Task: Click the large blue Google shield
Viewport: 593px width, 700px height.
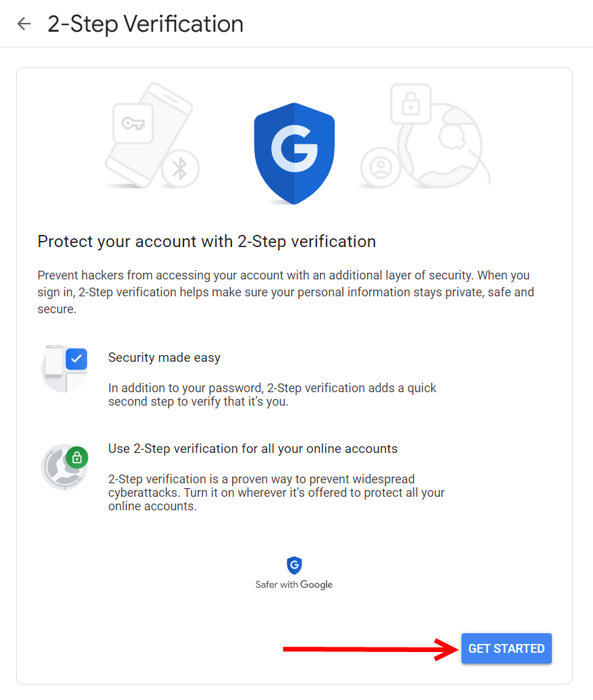Action: [x=294, y=153]
